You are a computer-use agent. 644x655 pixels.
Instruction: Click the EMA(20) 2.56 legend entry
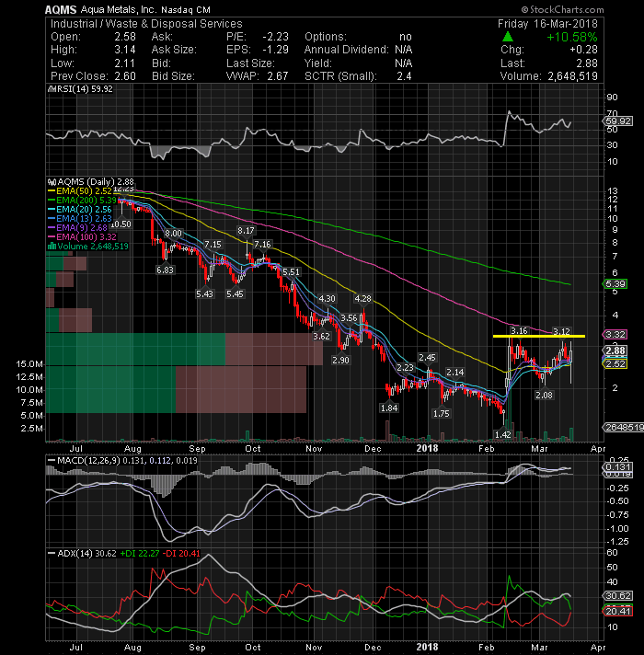pos(84,209)
